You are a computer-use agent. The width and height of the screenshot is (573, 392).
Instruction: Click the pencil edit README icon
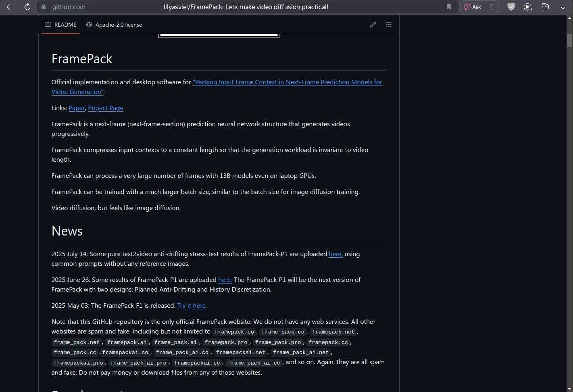pyautogui.click(x=373, y=25)
